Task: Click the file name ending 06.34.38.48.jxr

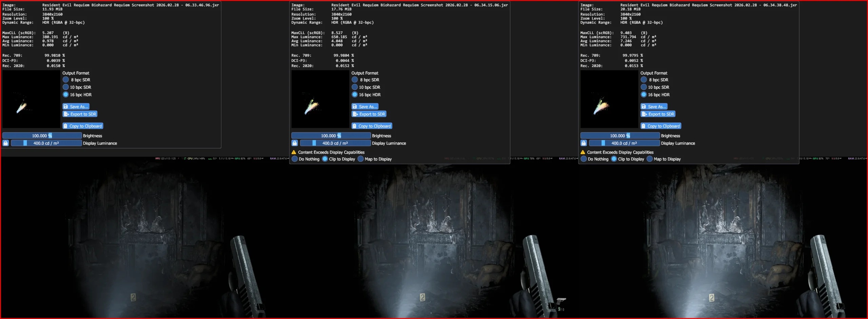Action: pos(708,5)
